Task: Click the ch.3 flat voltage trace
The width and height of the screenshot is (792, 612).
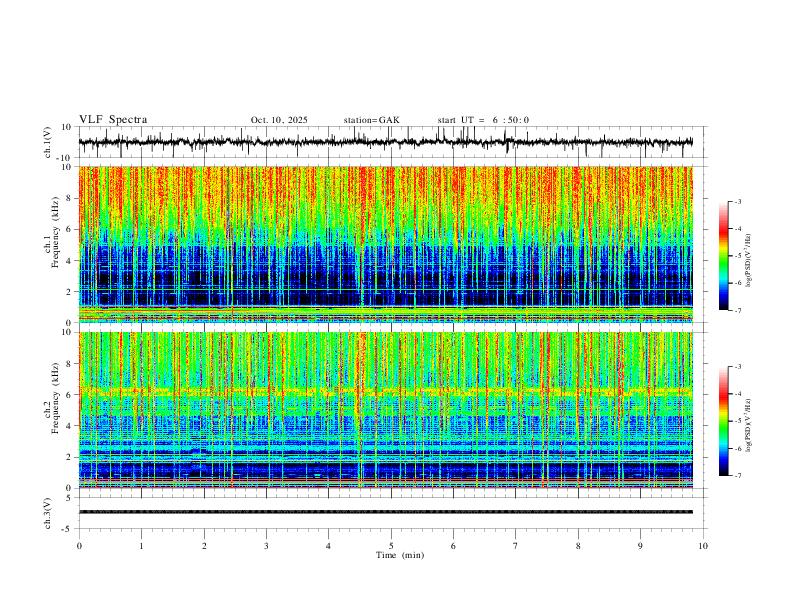Action: click(386, 512)
